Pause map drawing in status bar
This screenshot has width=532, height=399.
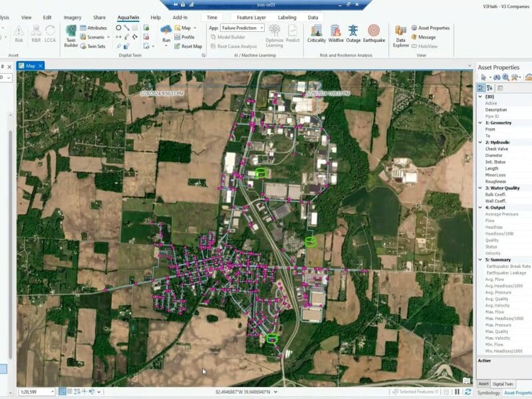tap(457, 392)
